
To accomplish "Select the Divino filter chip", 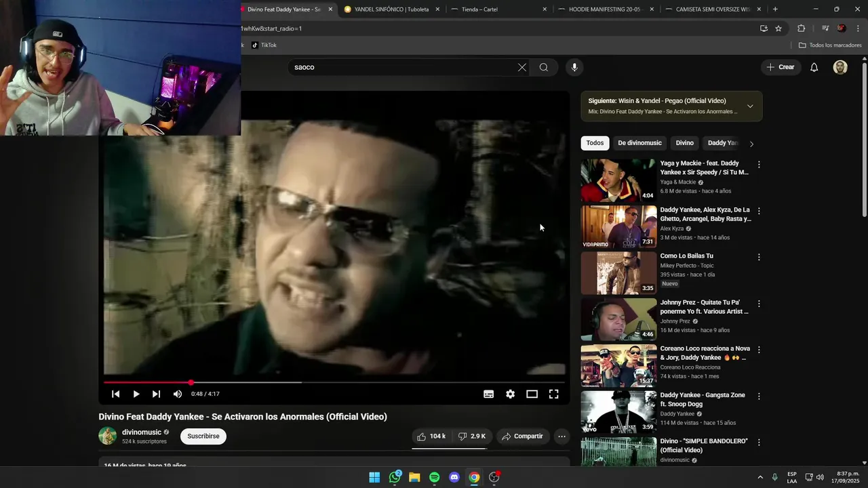I will click(x=685, y=143).
